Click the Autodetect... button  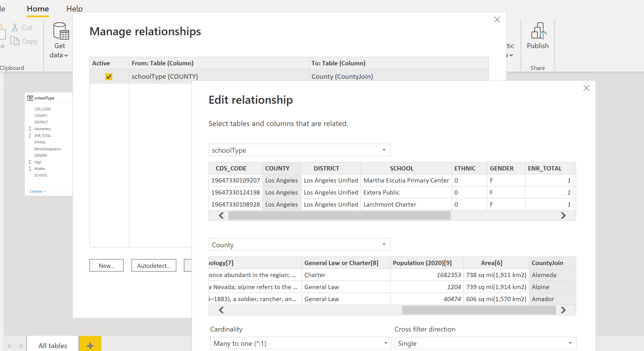pos(153,266)
